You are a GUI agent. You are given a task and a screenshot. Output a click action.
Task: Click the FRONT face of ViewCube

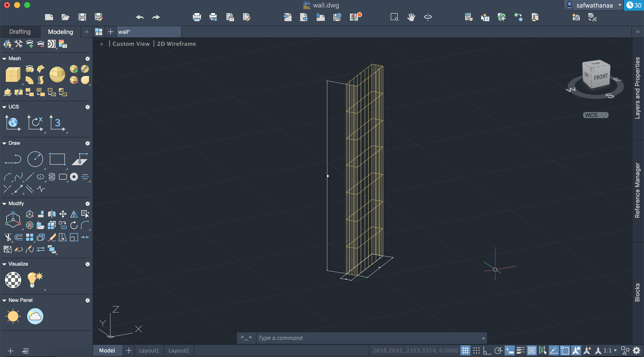coord(601,77)
